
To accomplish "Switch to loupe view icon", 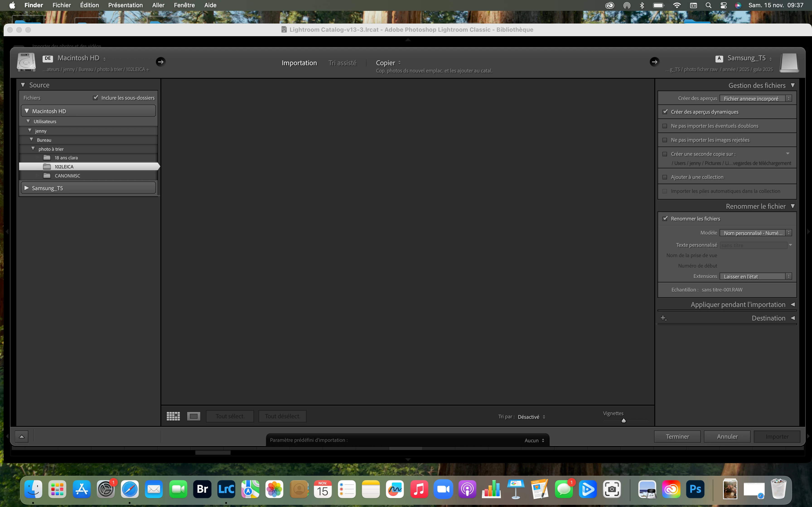I will [x=194, y=416].
